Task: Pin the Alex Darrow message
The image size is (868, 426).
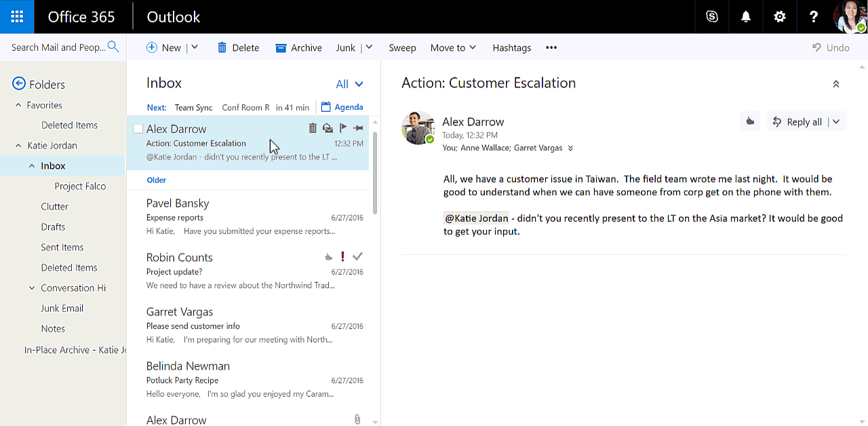Action: coord(358,128)
